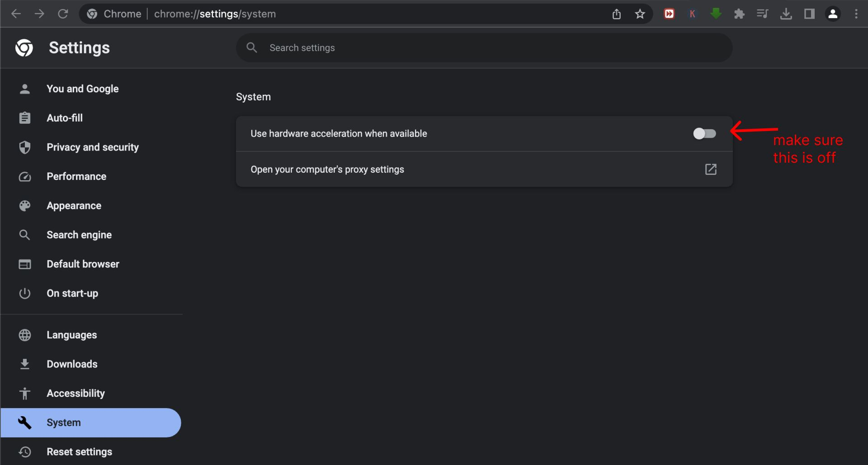
Task: Go to Default browser settings
Action: pyautogui.click(x=83, y=263)
